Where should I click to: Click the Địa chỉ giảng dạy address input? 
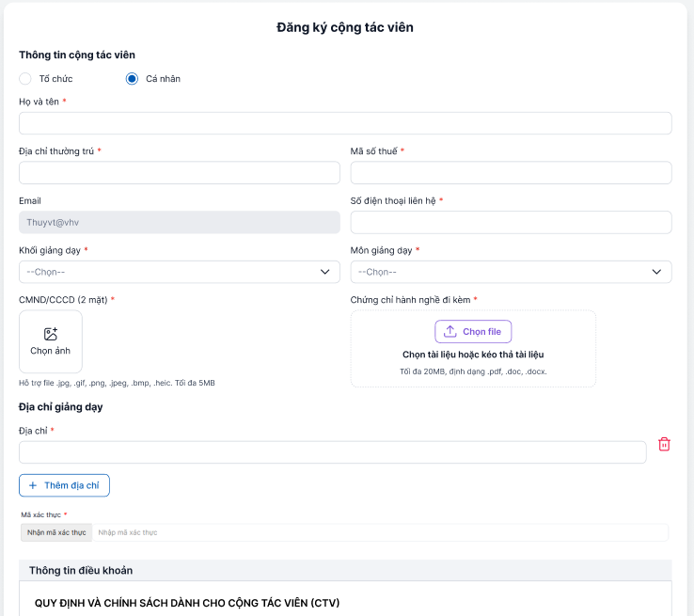coord(332,452)
